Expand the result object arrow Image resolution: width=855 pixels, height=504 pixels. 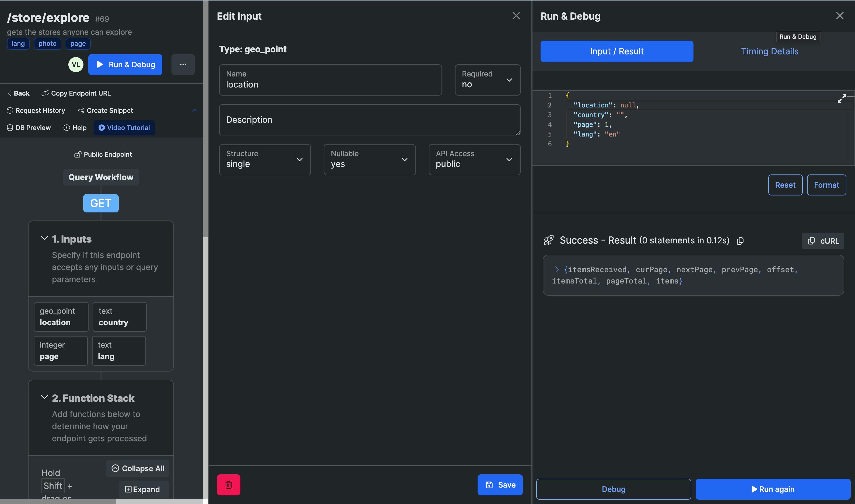(556, 269)
